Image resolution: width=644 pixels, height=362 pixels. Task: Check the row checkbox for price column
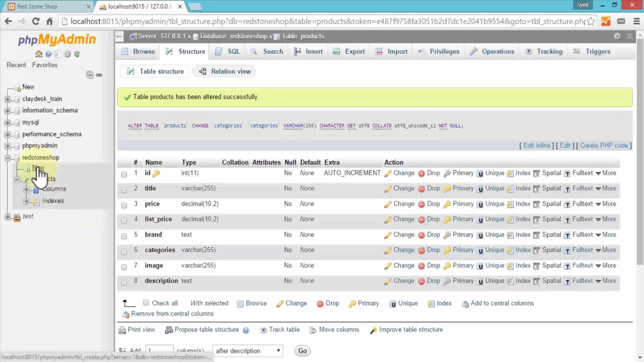click(124, 205)
